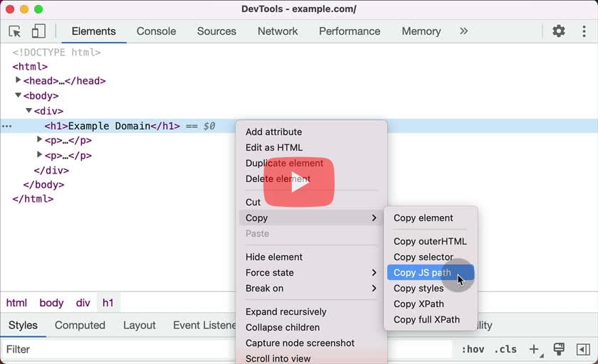Collapse the div element node
598x364 pixels.
(28, 110)
